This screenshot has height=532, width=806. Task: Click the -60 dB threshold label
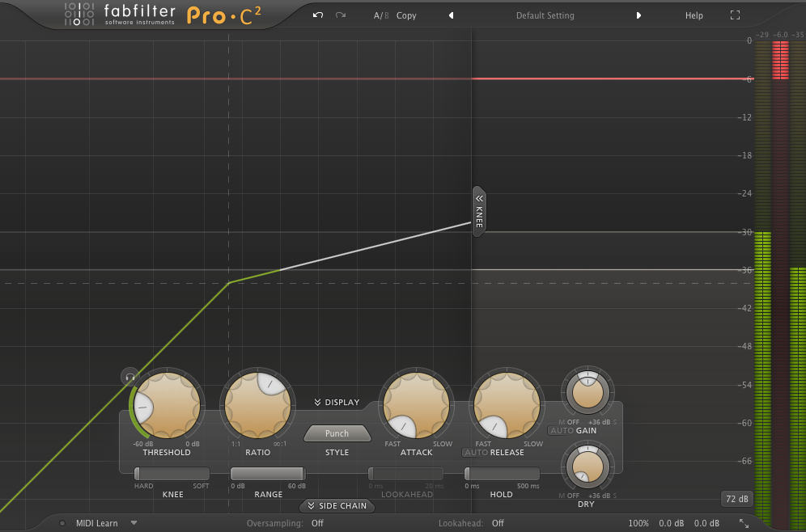click(143, 444)
